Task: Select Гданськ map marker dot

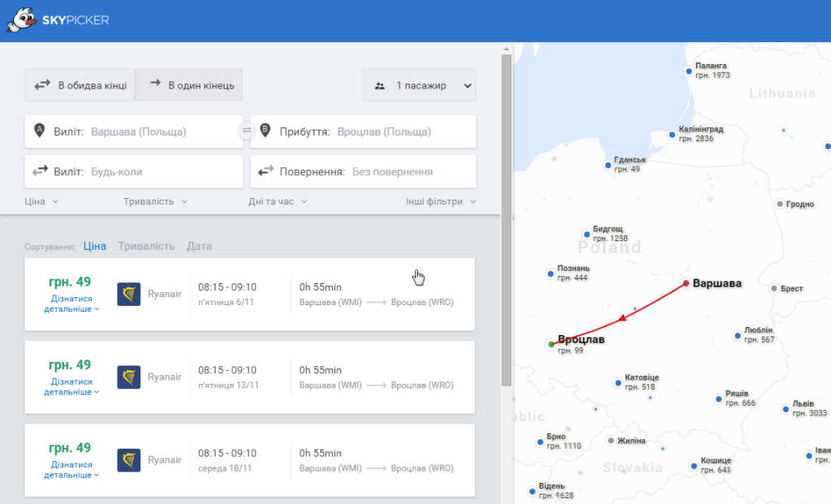Action: [608, 166]
